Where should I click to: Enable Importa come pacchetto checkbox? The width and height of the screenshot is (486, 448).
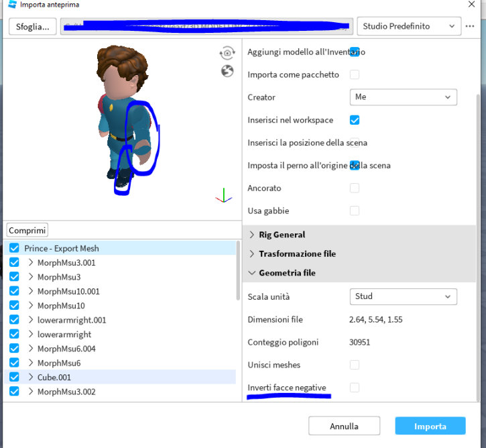point(355,74)
